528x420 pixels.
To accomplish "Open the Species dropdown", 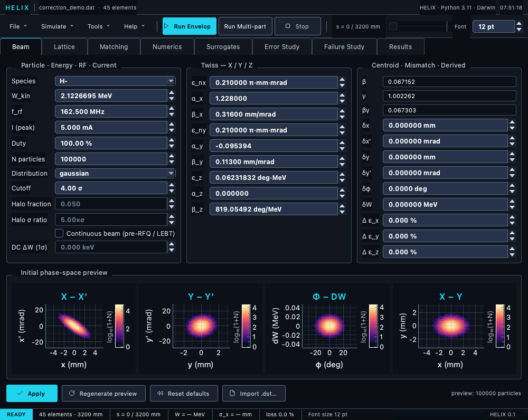I will (115, 81).
